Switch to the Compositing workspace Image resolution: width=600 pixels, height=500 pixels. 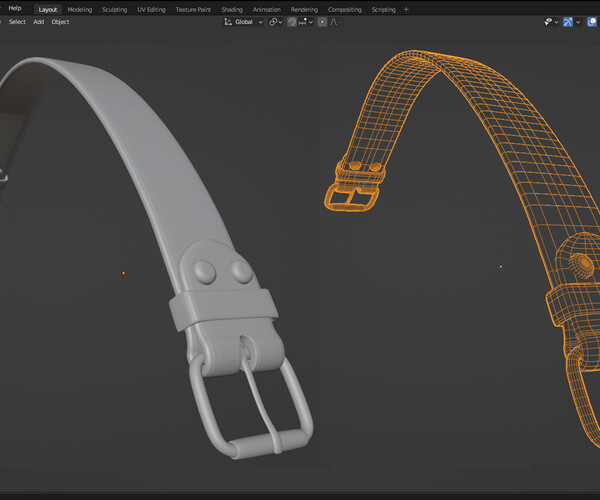344,10
